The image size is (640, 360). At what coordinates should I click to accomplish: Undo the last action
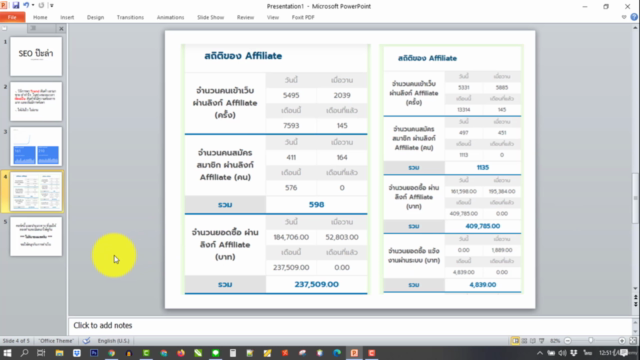pos(26,5)
